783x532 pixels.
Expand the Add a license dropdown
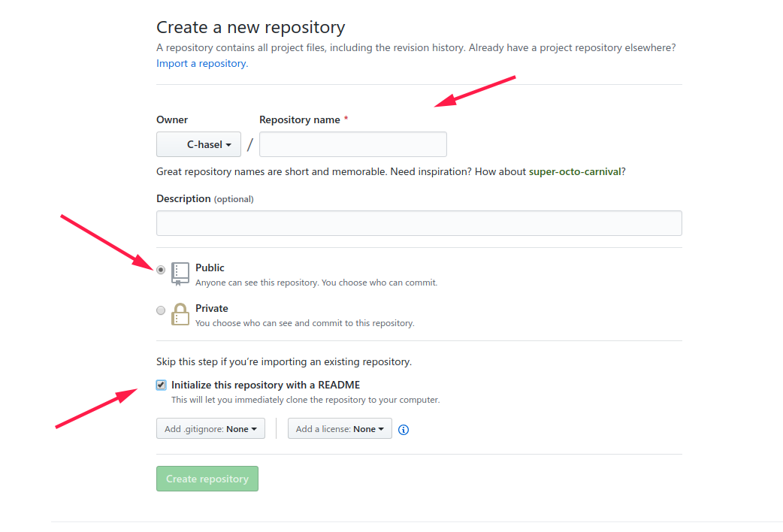click(340, 429)
